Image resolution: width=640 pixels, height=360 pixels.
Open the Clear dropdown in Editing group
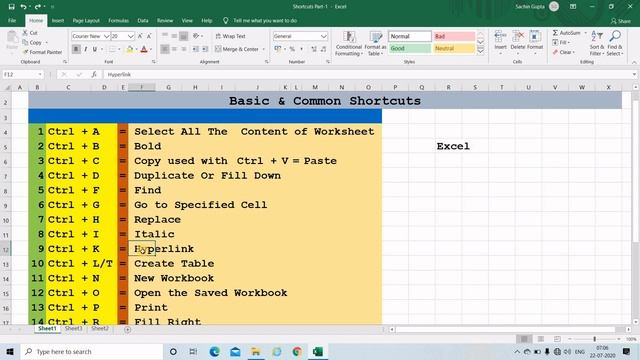(x=564, y=52)
